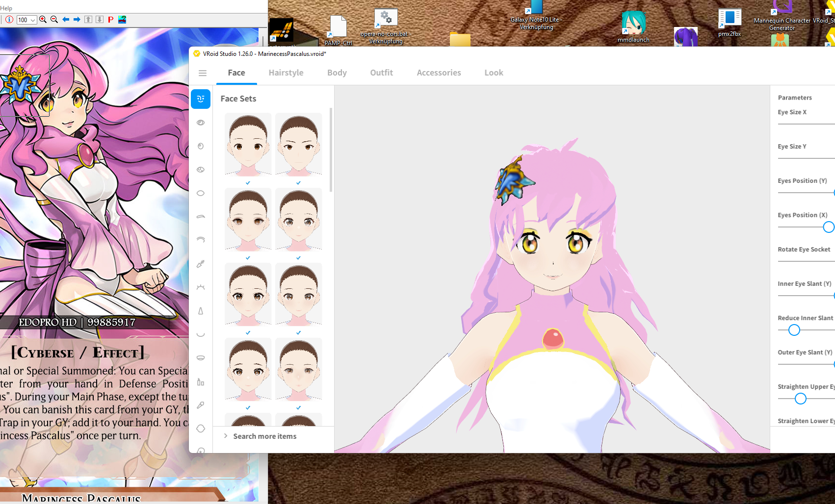835x504 pixels.
Task: Select the second face preset with thicker eyebrows
Action: [298, 144]
